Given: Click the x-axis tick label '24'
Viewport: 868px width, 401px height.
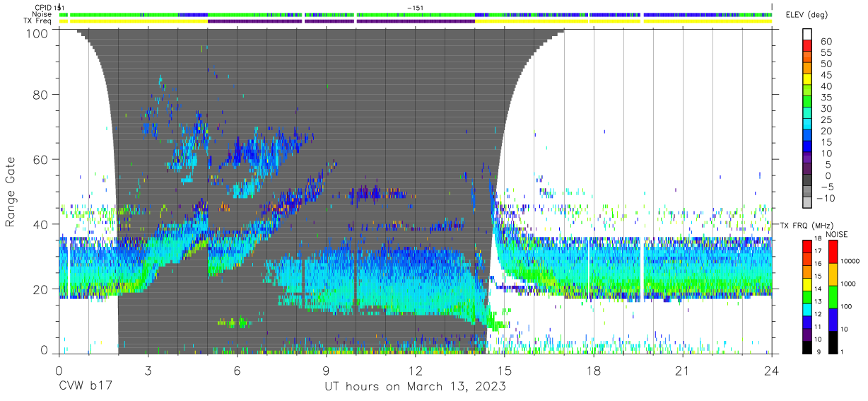Looking at the screenshot, I should click(772, 371).
